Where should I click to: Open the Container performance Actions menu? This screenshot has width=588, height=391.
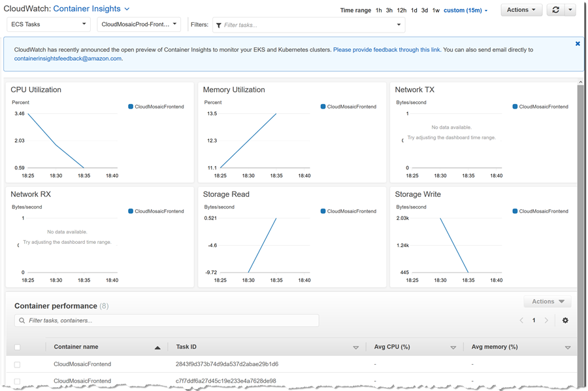pyautogui.click(x=547, y=301)
